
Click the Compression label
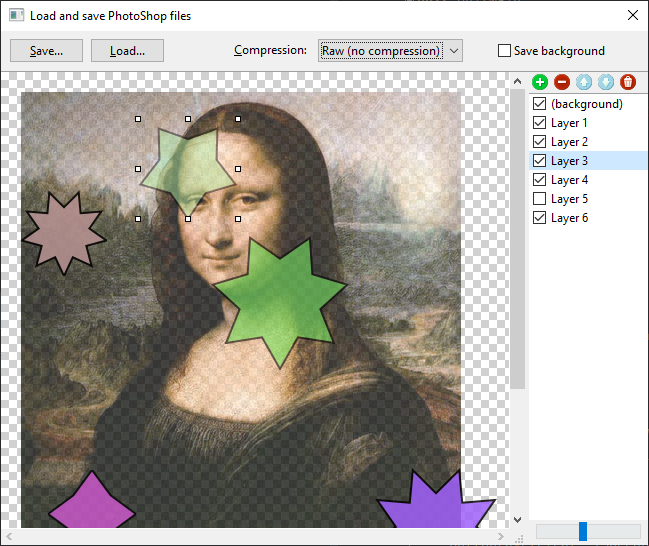pos(270,50)
